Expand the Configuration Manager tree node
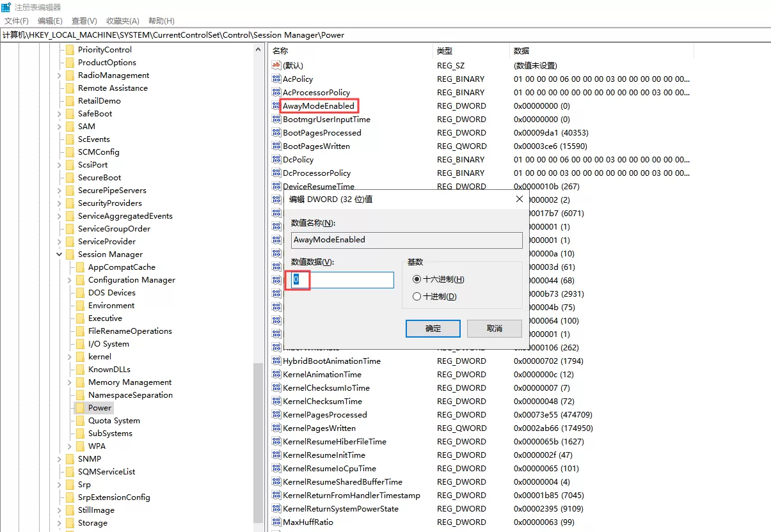The image size is (771, 532). (x=70, y=280)
